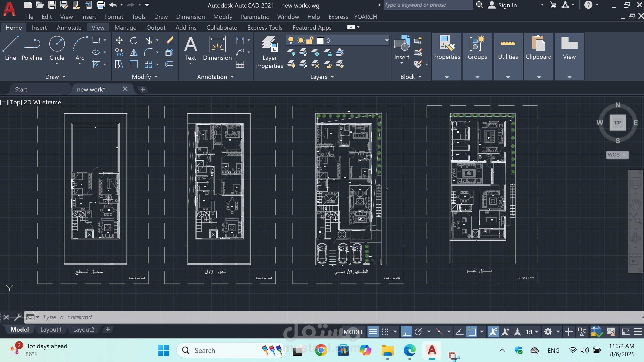
Task: Switch to the Layout1 tab
Action: click(51, 330)
